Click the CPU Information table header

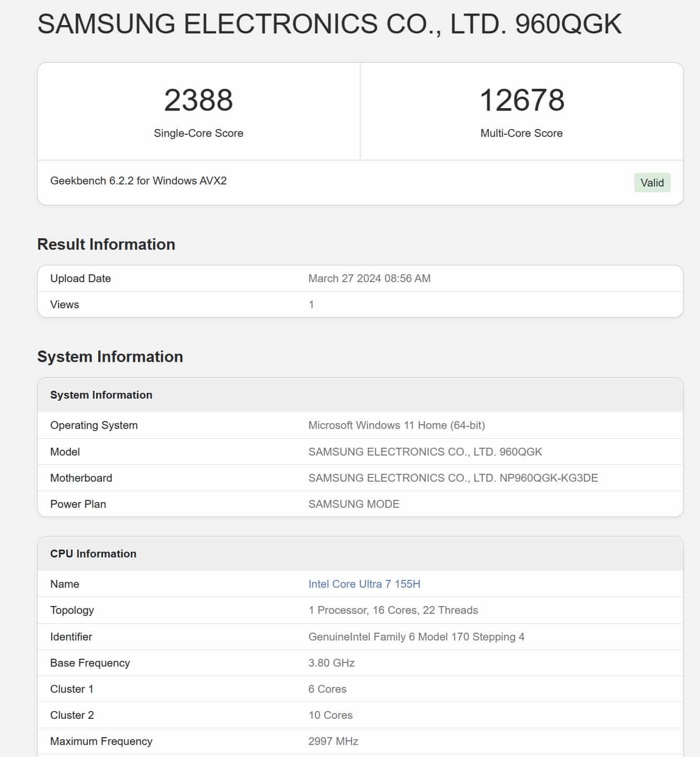point(93,554)
